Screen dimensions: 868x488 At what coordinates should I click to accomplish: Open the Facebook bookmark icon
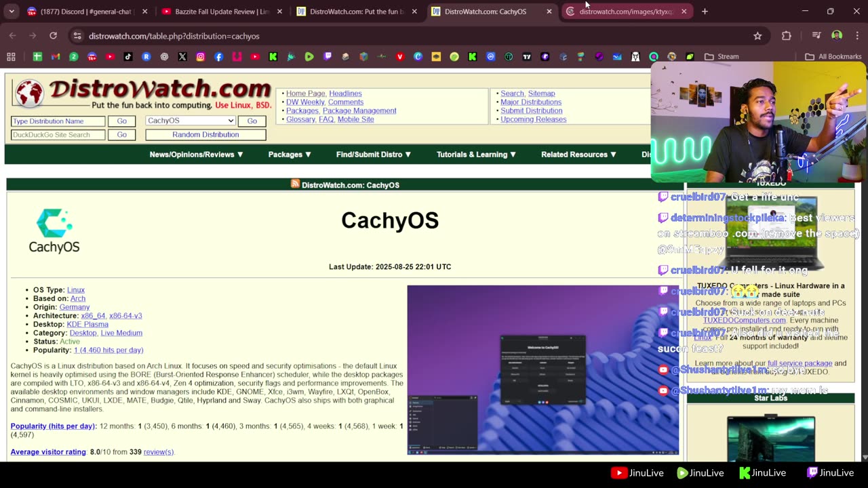coord(219,57)
